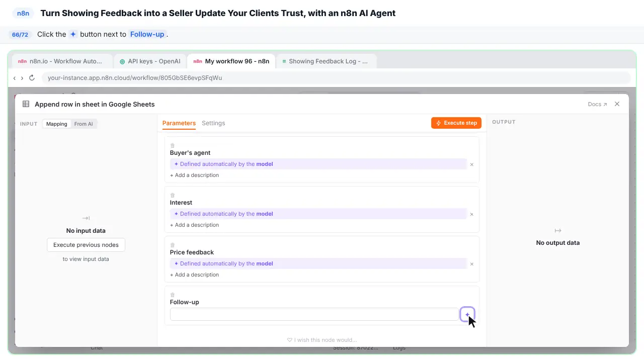The image size is (644, 362).
Task: Clear the model-defined value for Buyer's agent
Action: click(x=471, y=164)
